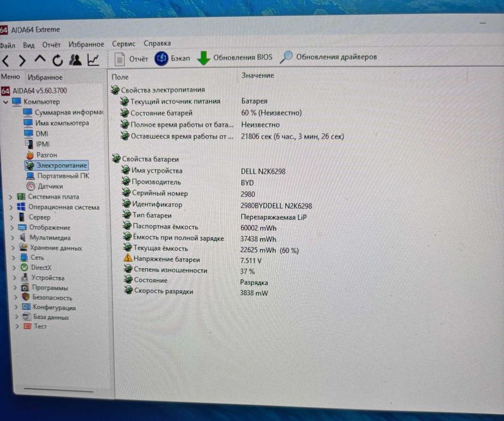Click the Разгон flame icon

tap(30, 155)
